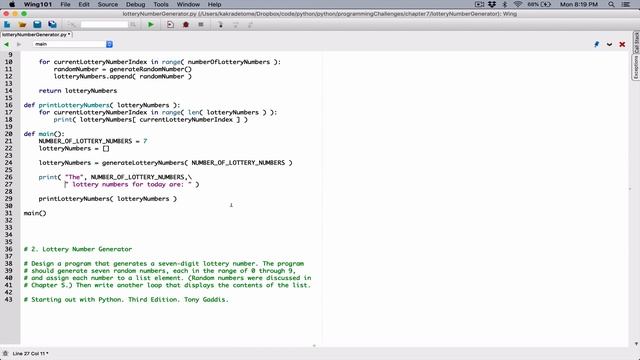The width and height of the screenshot is (640, 360).
Task: Open the Debug menu
Action: pos(136,4)
